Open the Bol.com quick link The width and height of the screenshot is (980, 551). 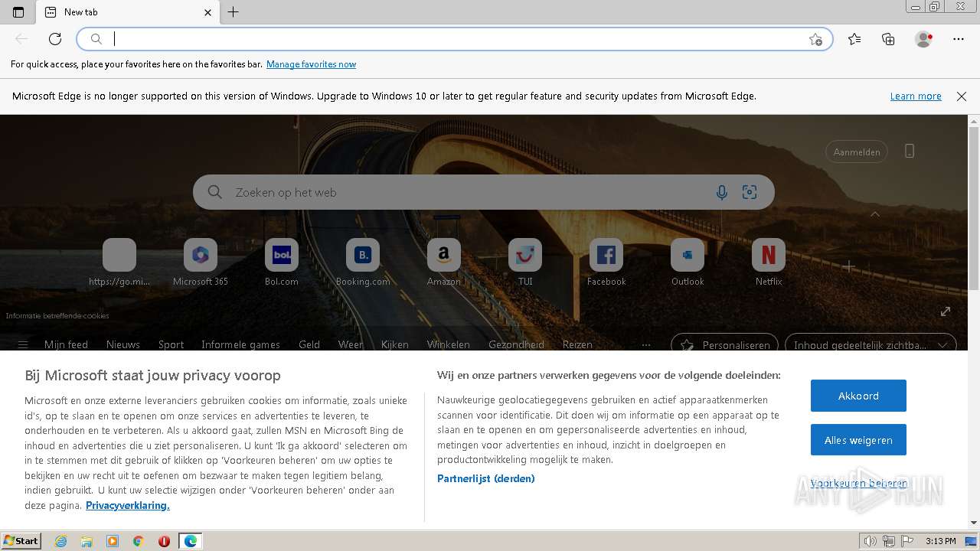(x=282, y=262)
